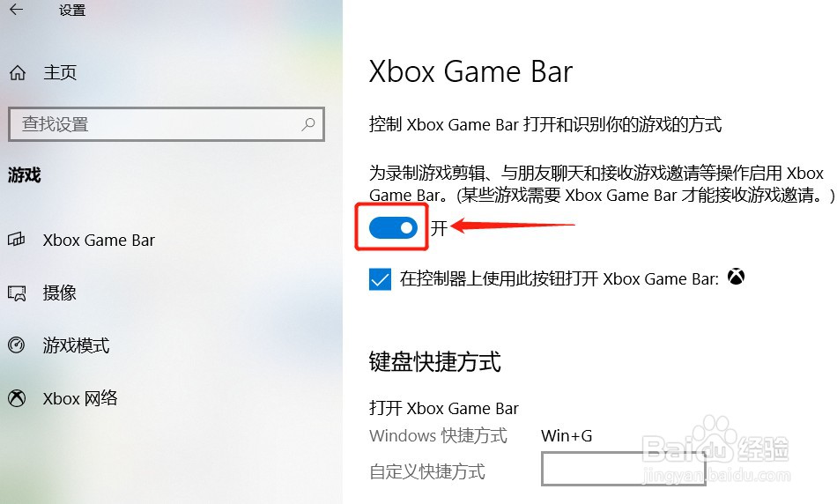Uncheck the controller button checkbox
837x504 pixels.
pyautogui.click(x=380, y=278)
